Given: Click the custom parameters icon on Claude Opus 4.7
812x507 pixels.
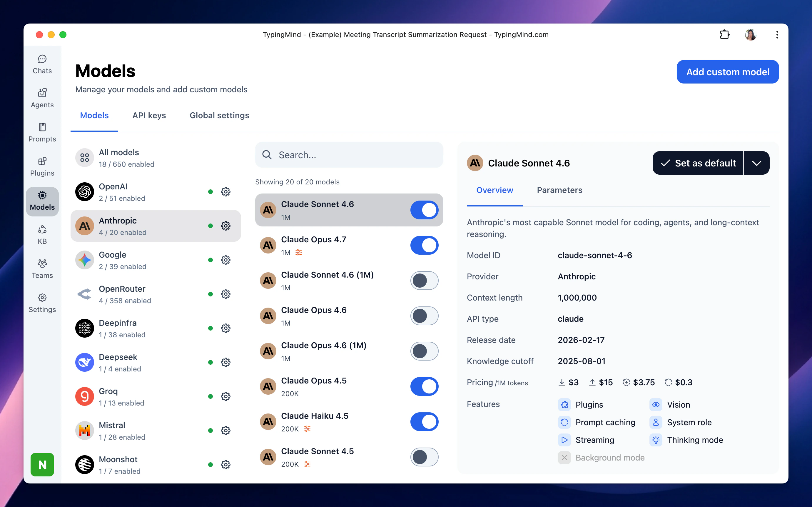Looking at the screenshot, I should point(299,253).
